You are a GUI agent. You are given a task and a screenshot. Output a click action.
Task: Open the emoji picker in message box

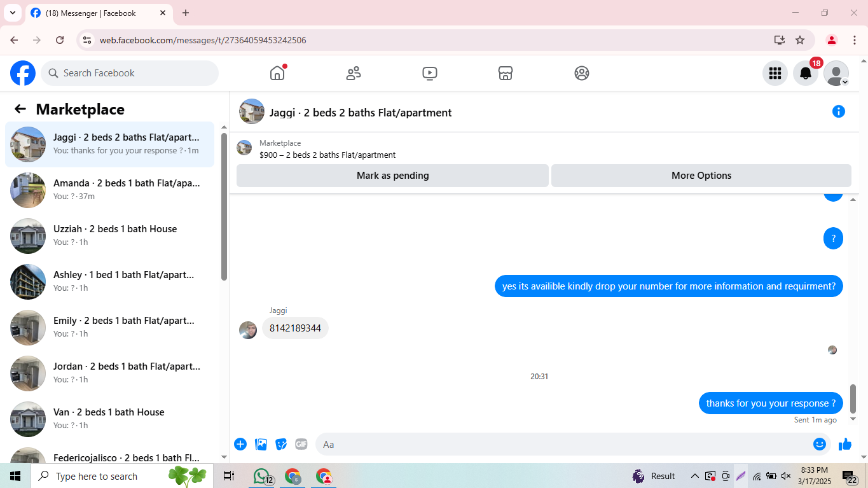pyautogui.click(x=820, y=444)
